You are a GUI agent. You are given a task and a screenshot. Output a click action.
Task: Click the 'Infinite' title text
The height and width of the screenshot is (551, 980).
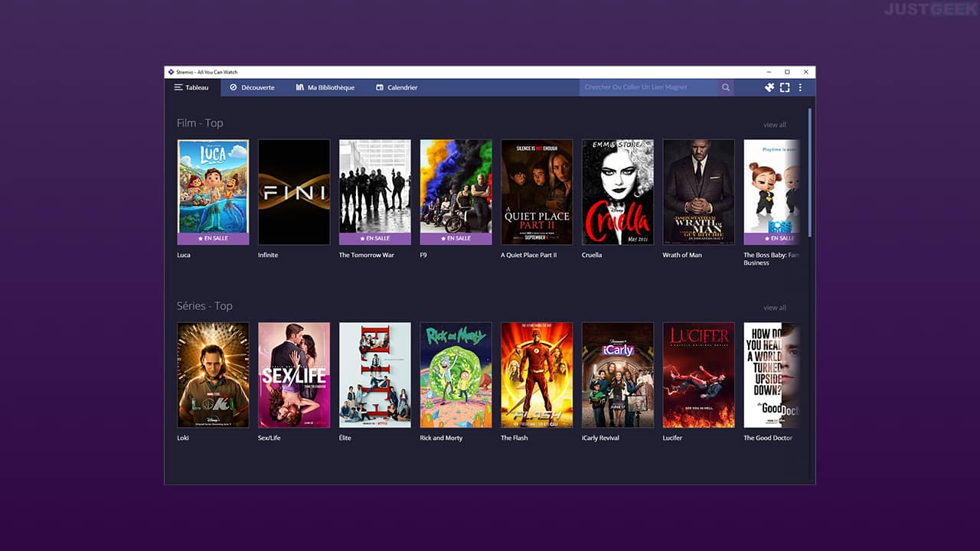click(268, 255)
